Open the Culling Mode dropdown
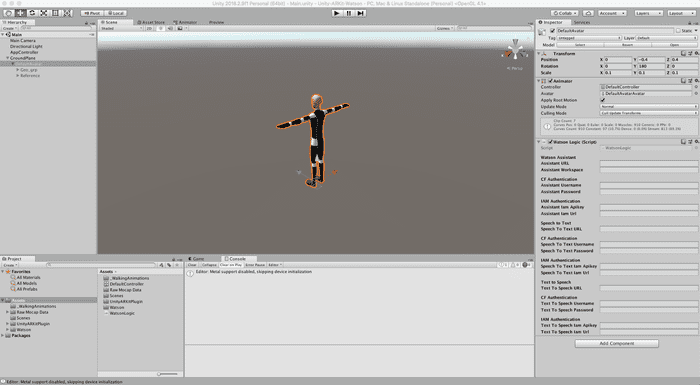700x385 pixels. point(649,113)
